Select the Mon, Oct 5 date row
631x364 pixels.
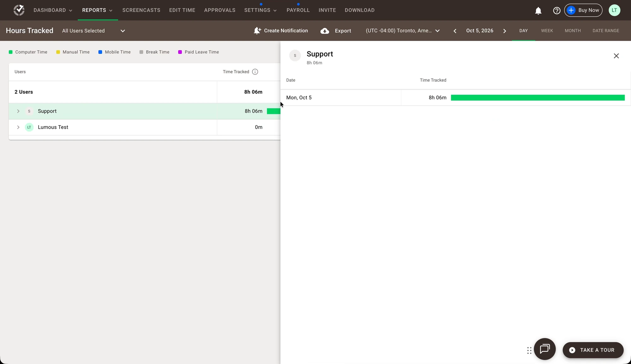tap(456, 98)
